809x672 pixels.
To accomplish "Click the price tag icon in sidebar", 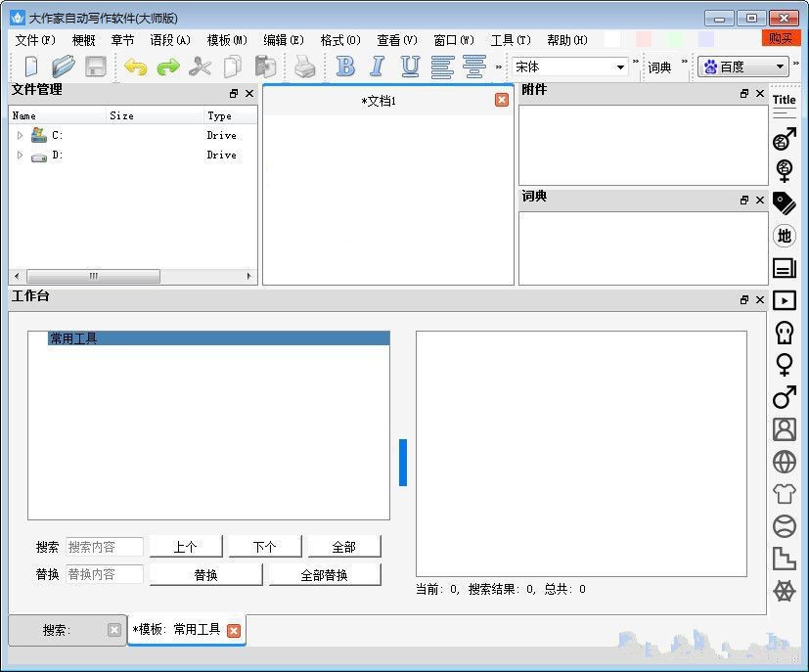I will 784,202.
